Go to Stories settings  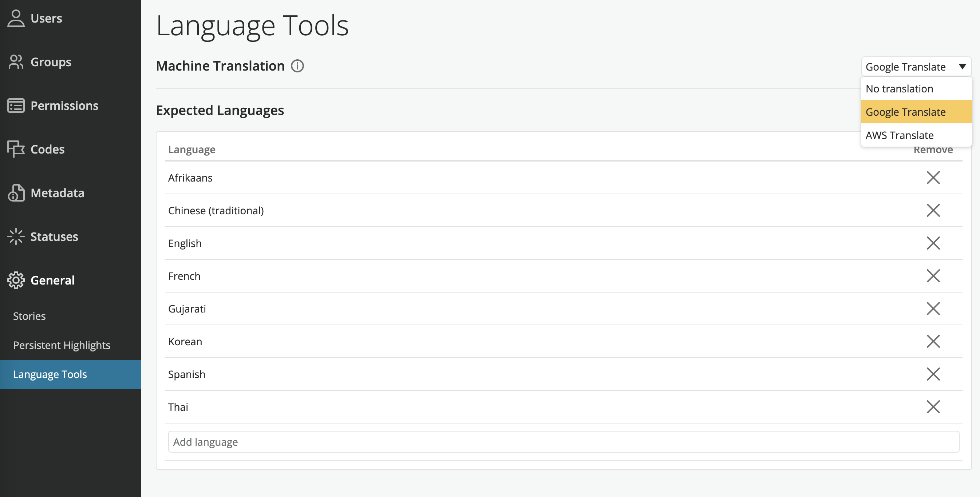[70, 316]
